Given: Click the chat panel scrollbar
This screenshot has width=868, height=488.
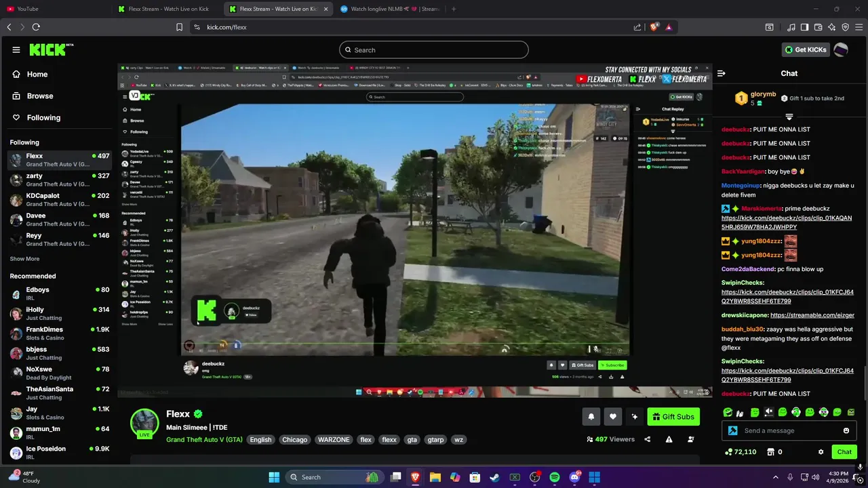Looking at the screenshot, I should coord(865,383).
